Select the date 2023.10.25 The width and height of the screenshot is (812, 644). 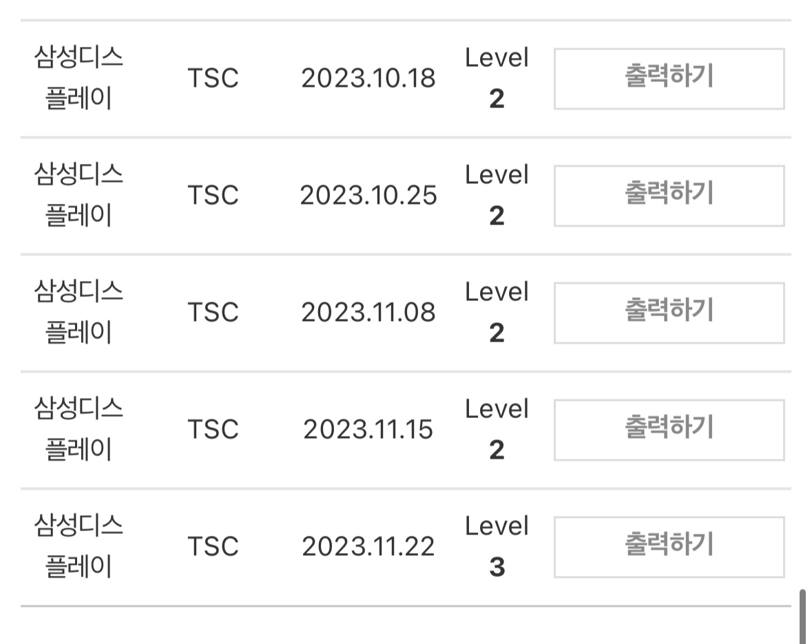(x=368, y=196)
